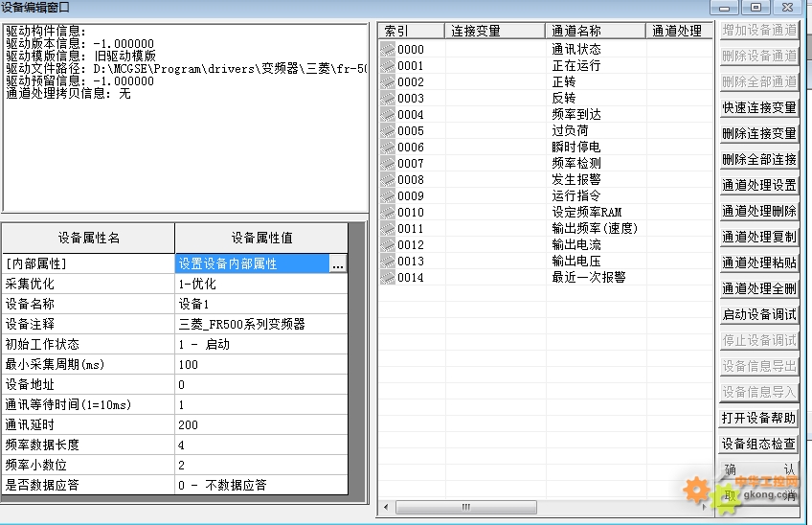
Task: Click the row icon beside index 0002
Action: pyautogui.click(x=388, y=82)
